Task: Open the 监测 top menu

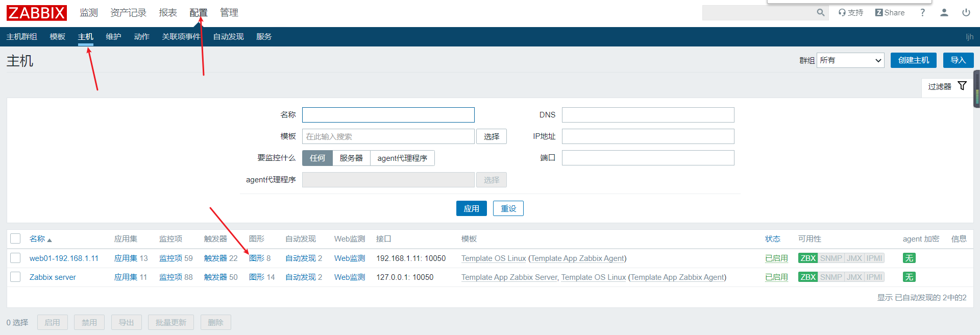Action: pos(89,13)
